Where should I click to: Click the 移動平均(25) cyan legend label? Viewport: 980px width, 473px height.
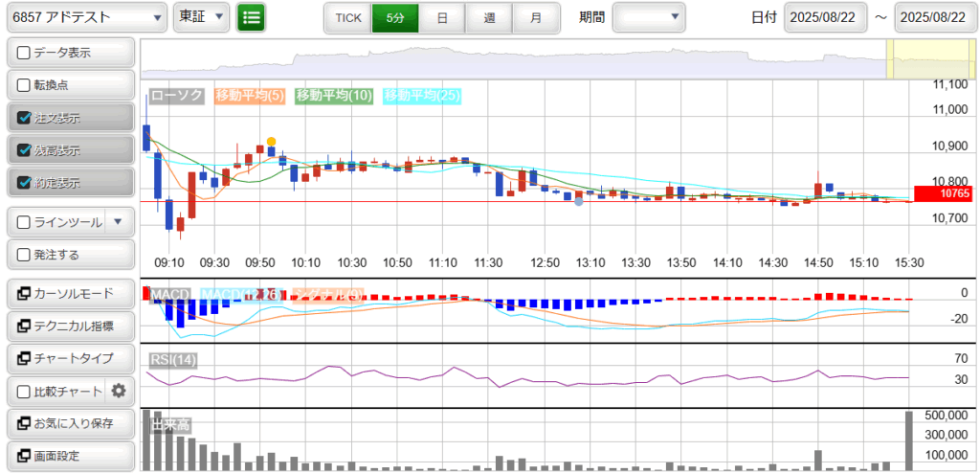pos(423,96)
